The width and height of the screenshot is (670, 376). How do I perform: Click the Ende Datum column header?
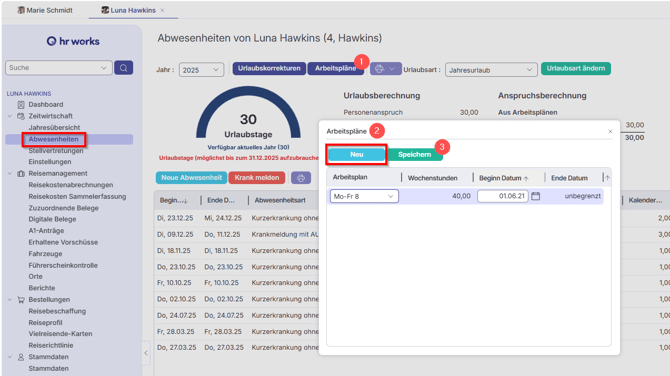point(569,178)
